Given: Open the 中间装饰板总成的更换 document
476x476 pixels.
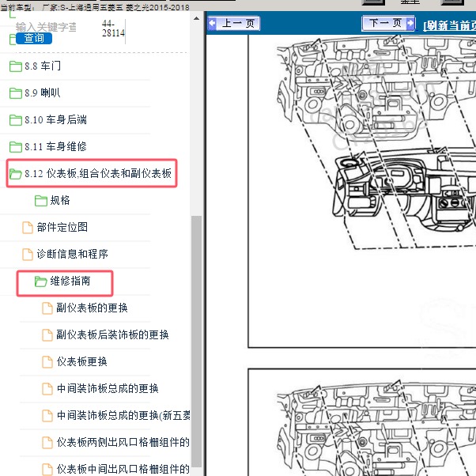Looking at the screenshot, I should (x=108, y=388).
